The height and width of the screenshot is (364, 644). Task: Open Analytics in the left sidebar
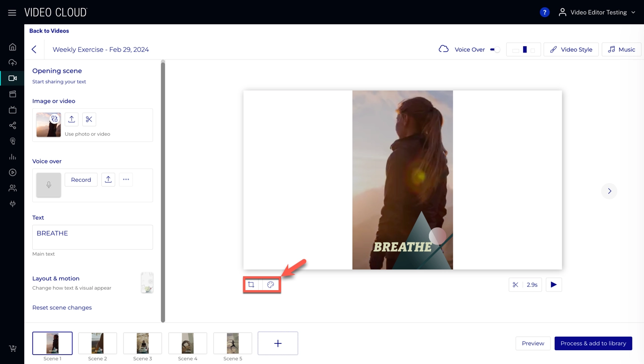[13, 157]
